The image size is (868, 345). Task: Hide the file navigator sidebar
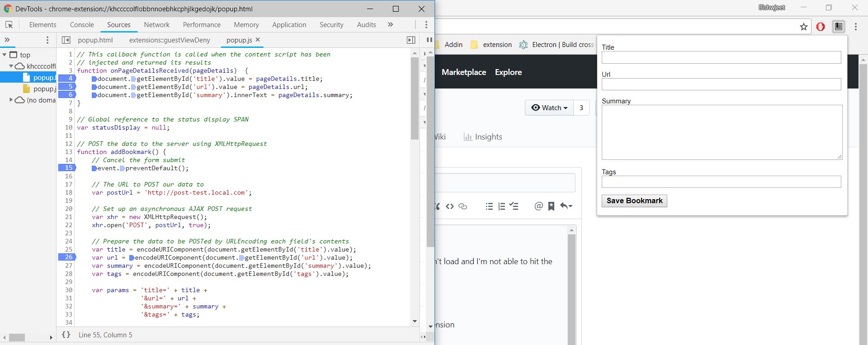(66, 40)
